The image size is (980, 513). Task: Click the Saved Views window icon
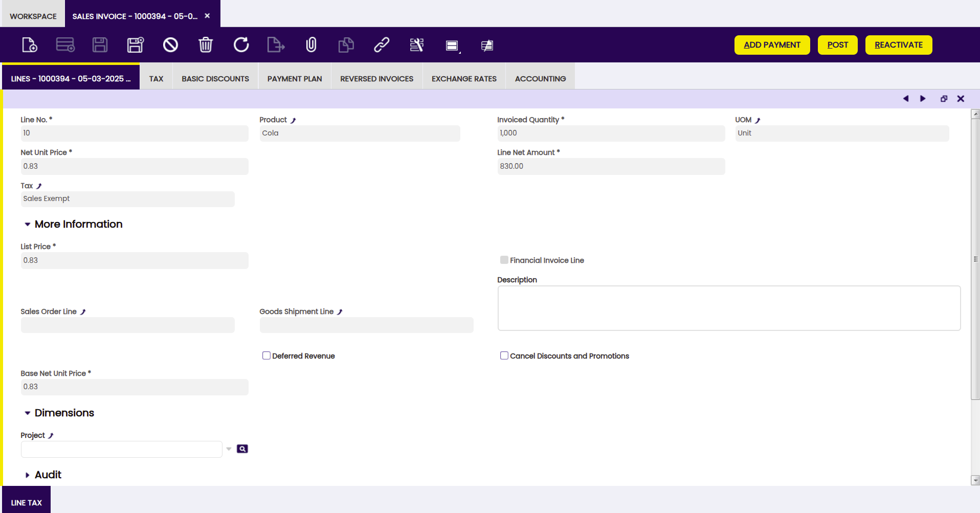pyautogui.click(x=452, y=46)
